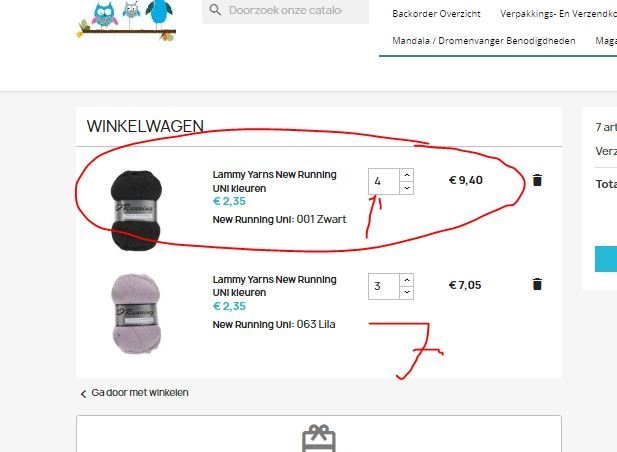Follow the Ga door met winkelen link
Viewport: 617px width, 452px height.
pos(140,393)
